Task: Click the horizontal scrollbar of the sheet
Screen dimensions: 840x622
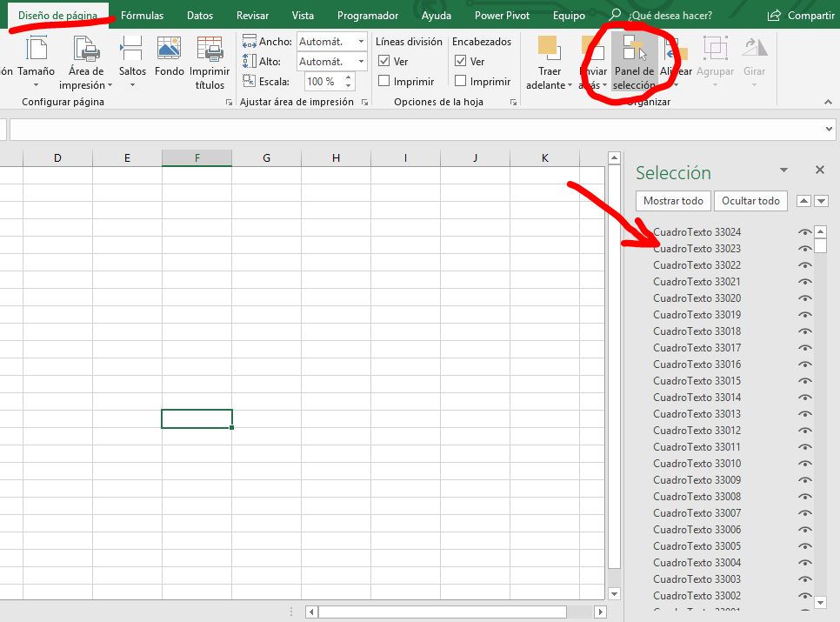Action: coord(442,612)
